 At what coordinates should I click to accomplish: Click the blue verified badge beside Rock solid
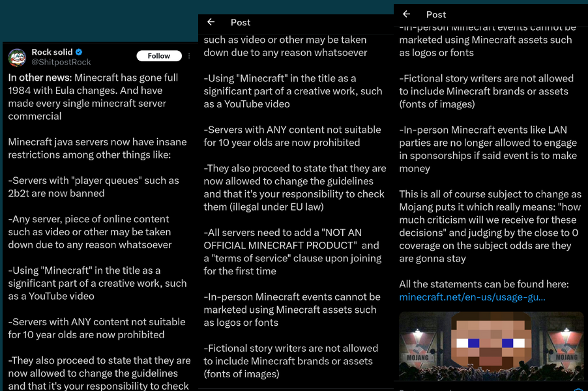(x=79, y=52)
